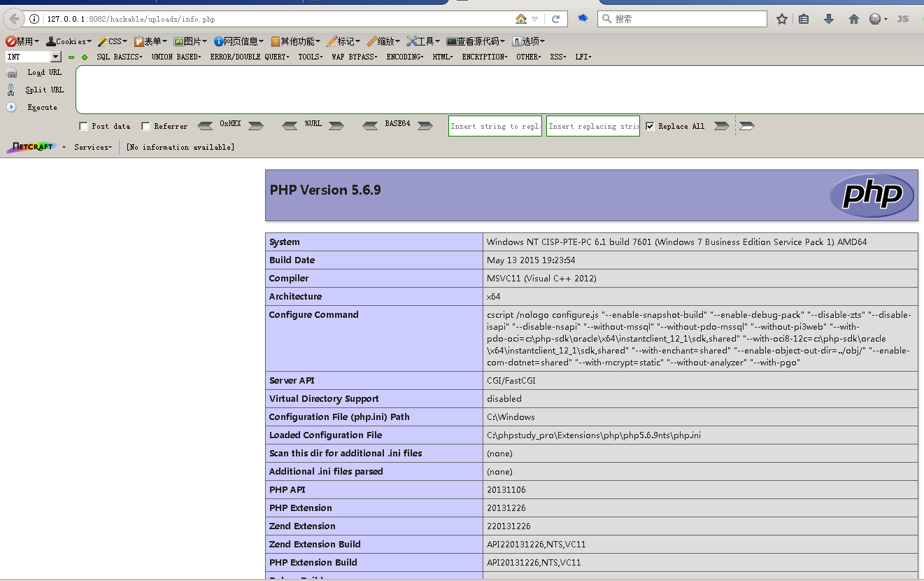The width and height of the screenshot is (924, 581).
Task: Click the green minus decrement icon
Action: 71,57
